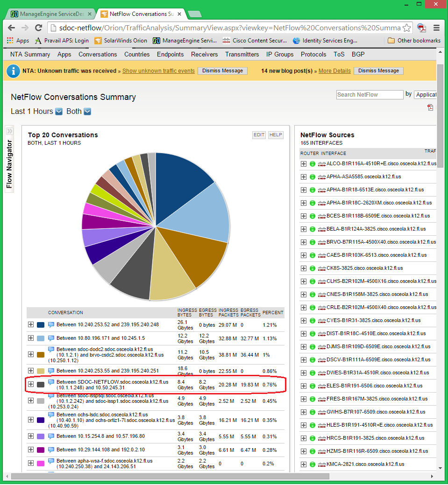This screenshot has width=448, height=485.
Task: Click green status icon for ALCO-B1R116A-4510R+E
Action: [313, 164]
